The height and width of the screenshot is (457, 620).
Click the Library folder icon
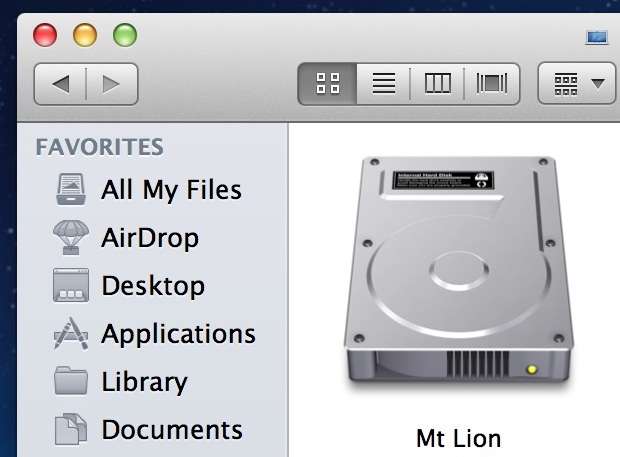coord(71,381)
